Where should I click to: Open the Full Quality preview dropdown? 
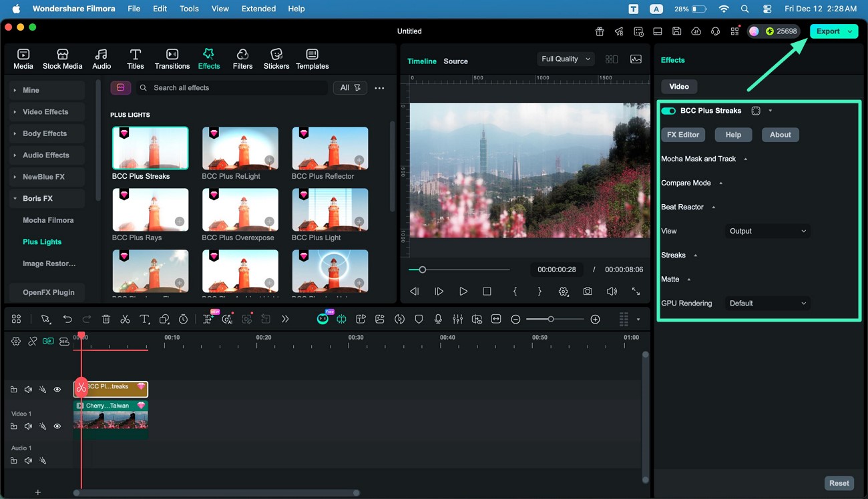(565, 59)
